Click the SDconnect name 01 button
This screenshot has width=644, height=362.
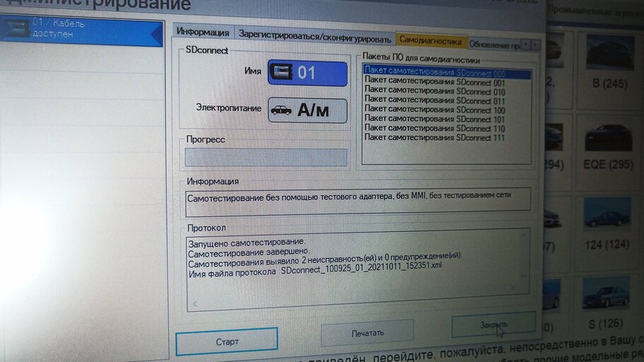point(308,73)
